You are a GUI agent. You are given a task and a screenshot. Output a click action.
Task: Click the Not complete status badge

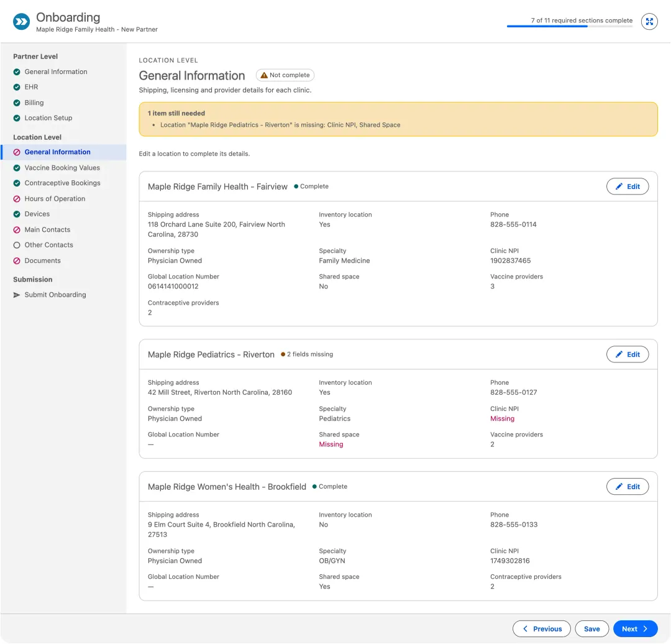[285, 75]
